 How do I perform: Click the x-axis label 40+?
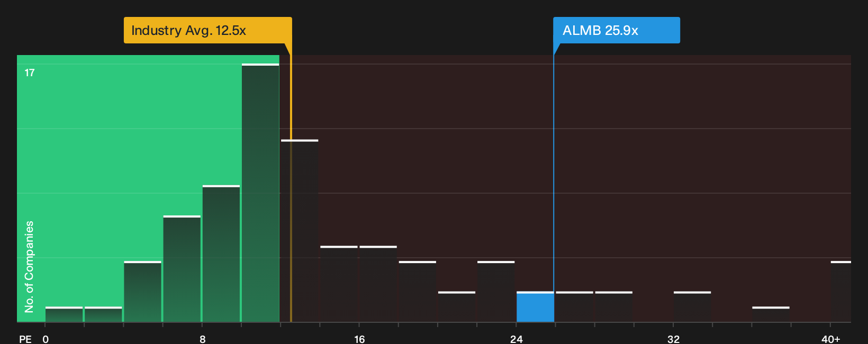coord(830,339)
